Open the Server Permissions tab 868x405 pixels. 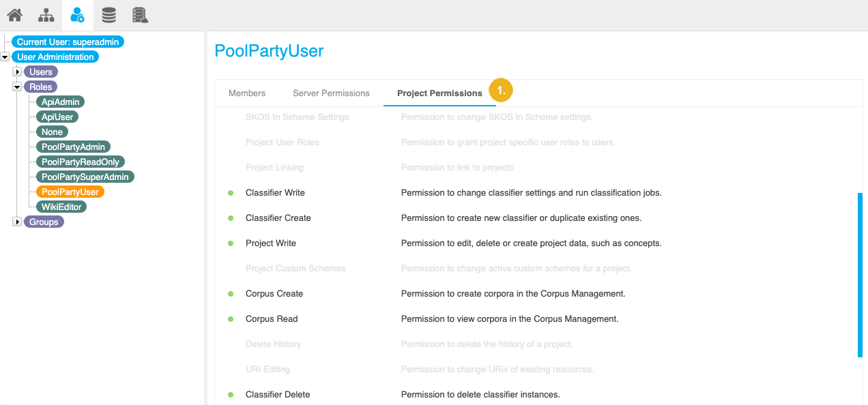coord(331,93)
